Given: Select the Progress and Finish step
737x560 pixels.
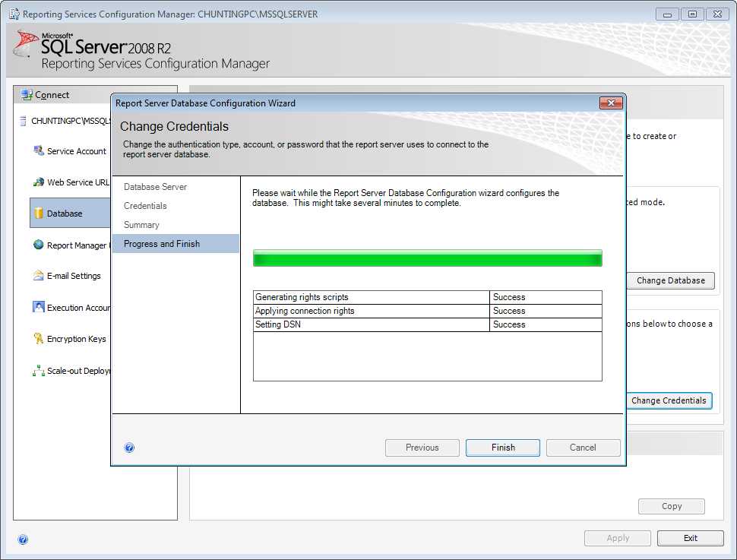Looking at the screenshot, I should pos(176,244).
